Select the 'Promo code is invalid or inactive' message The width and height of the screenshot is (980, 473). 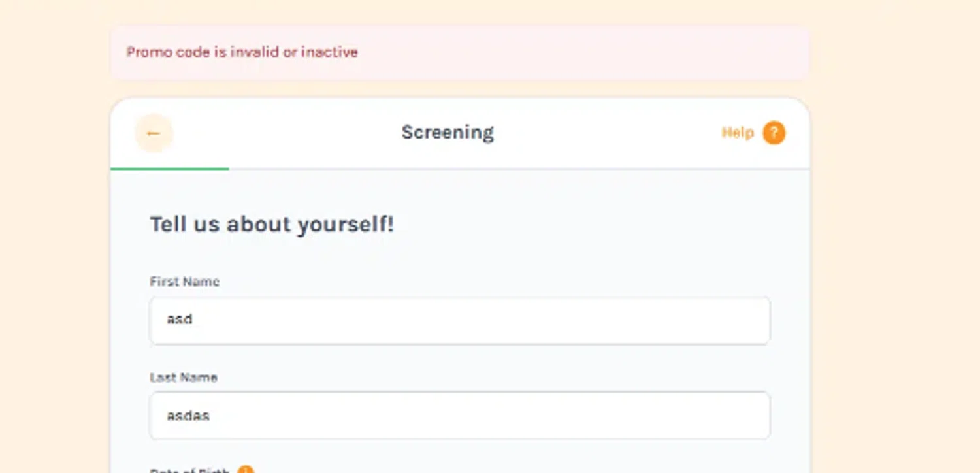tap(242, 52)
